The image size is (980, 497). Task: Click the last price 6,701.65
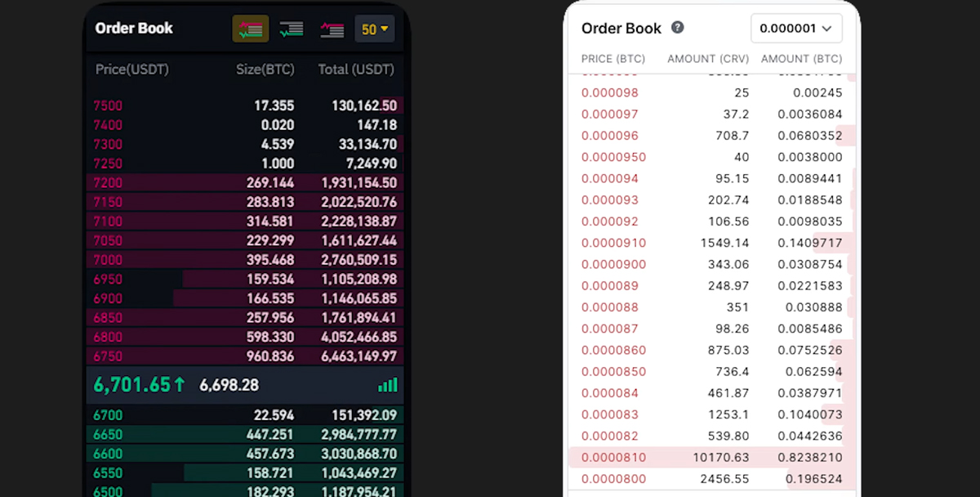[x=132, y=385]
